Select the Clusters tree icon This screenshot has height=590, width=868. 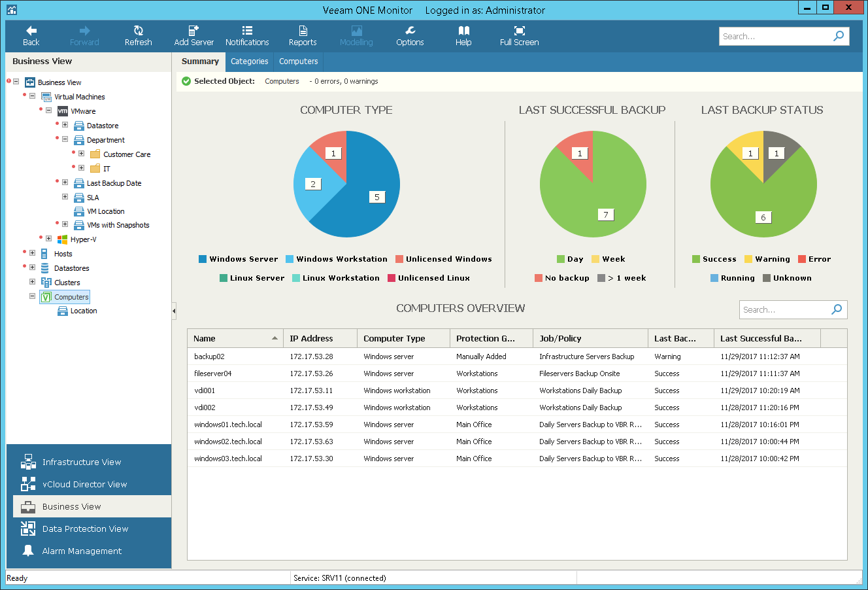pos(46,283)
